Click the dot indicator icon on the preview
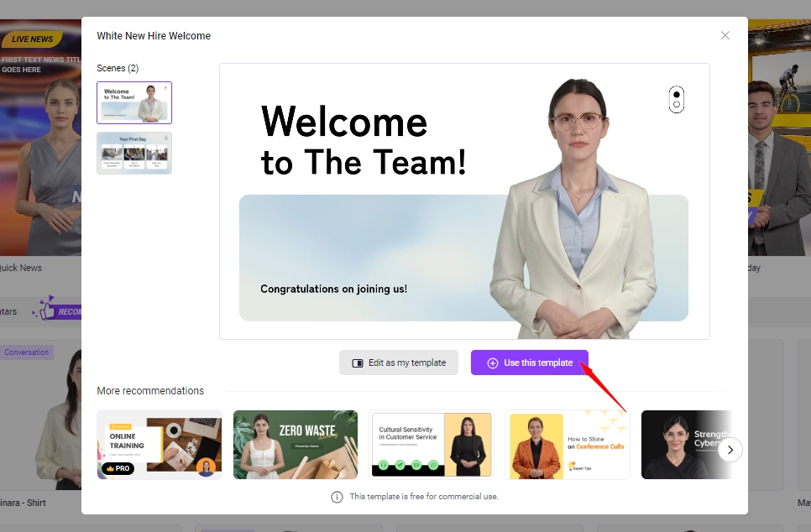 tap(677, 99)
